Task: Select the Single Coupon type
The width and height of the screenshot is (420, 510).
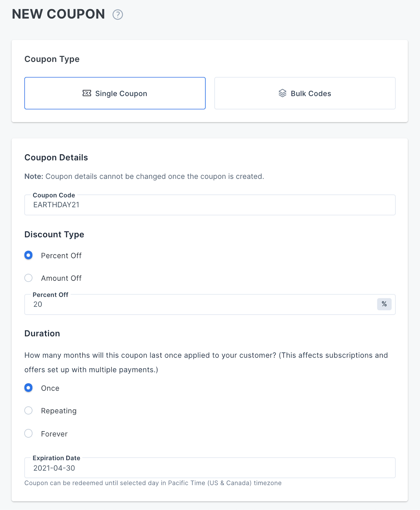Action: 115,93
